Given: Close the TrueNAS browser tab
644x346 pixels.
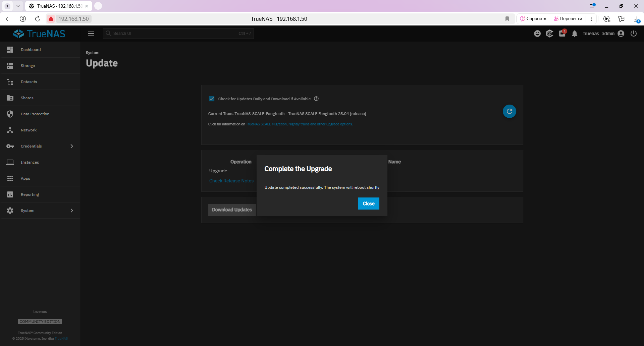Looking at the screenshot, I should (x=87, y=6).
